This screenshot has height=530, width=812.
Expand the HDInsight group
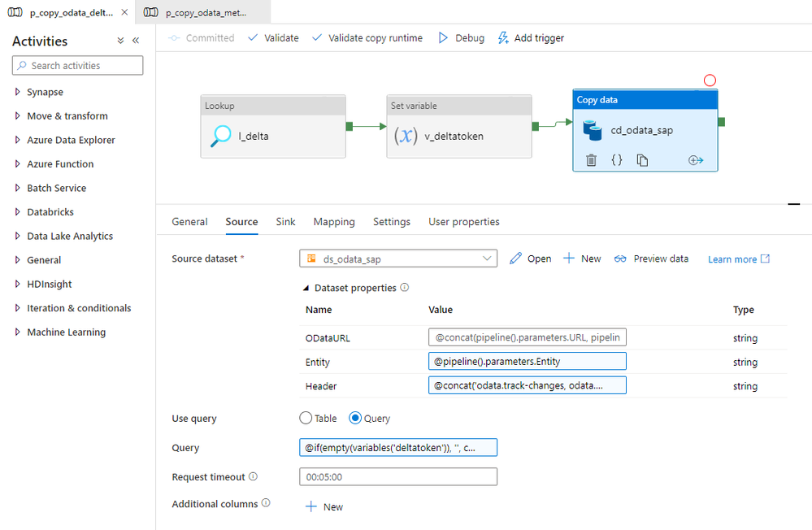tap(17, 284)
